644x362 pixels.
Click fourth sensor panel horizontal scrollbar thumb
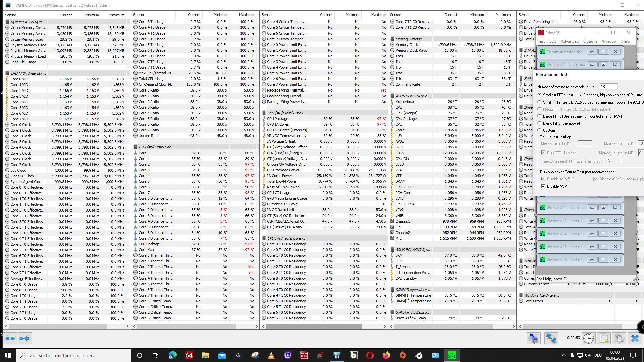[442, 326]
